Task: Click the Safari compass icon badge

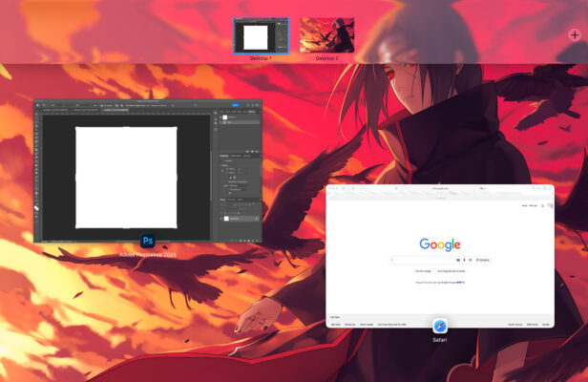Action: point(440,326)
